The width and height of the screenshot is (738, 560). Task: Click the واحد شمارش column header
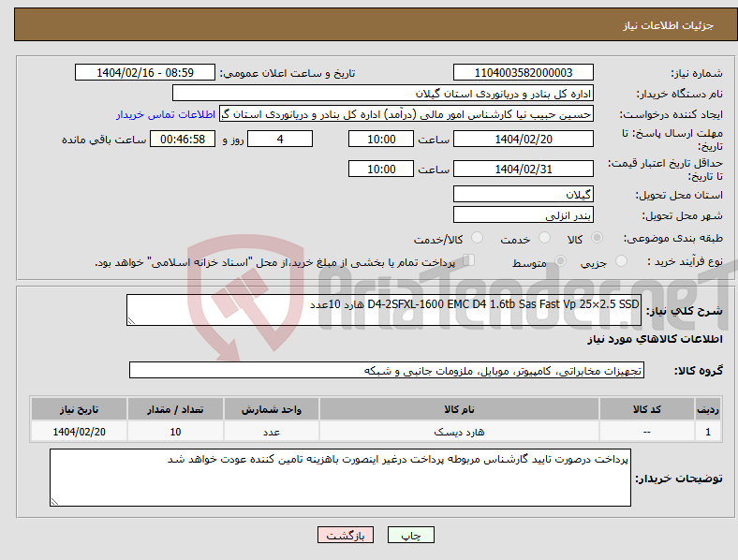271,409
